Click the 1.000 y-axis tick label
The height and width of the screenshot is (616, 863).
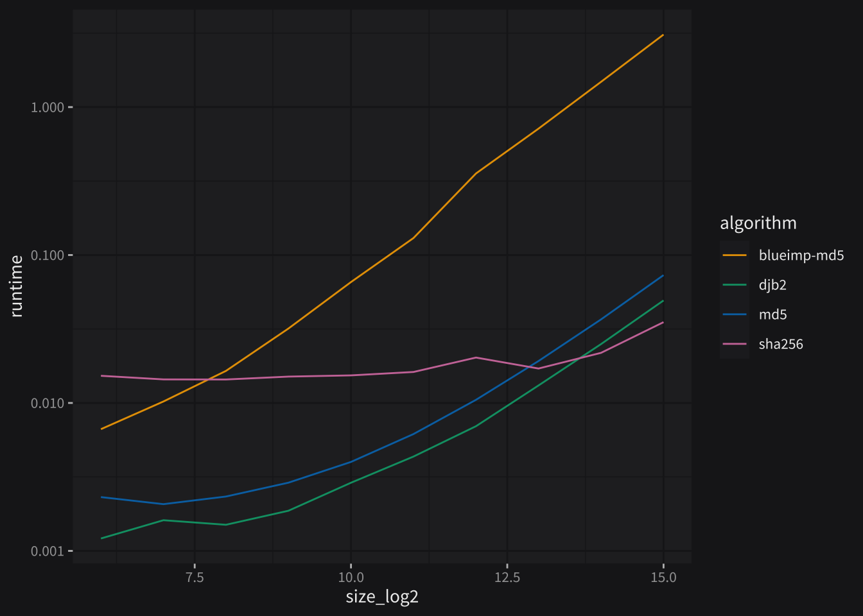[x=48, y=107]
